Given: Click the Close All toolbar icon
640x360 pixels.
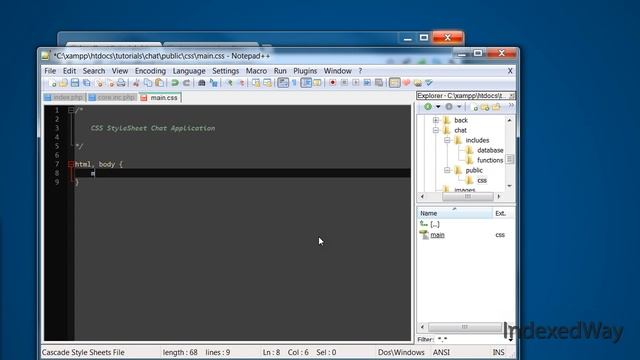Looking at the screenshot, I should tap(110, 83).
